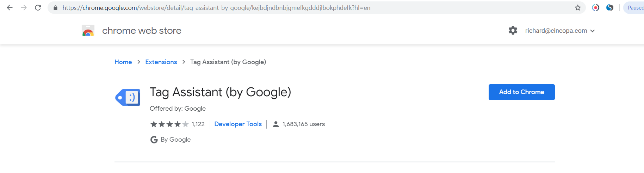Click the Add to Chrome button
Image resolution: width=644 pixels, height=173 pixels.
[521, 92]
